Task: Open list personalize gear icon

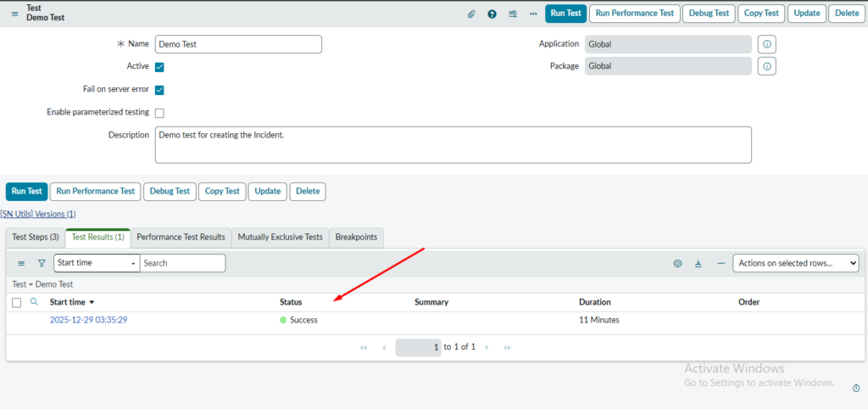Action: click(x=677, y=264)
